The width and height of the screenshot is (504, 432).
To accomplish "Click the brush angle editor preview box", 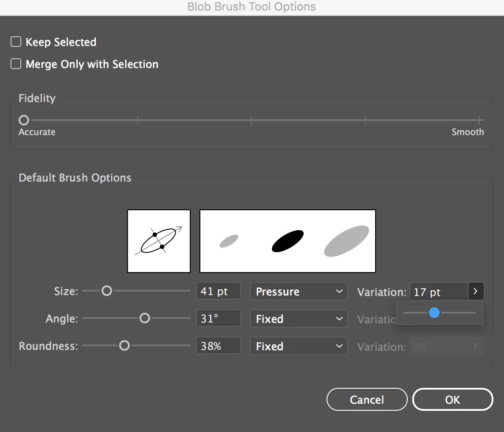I will point(159,241).
